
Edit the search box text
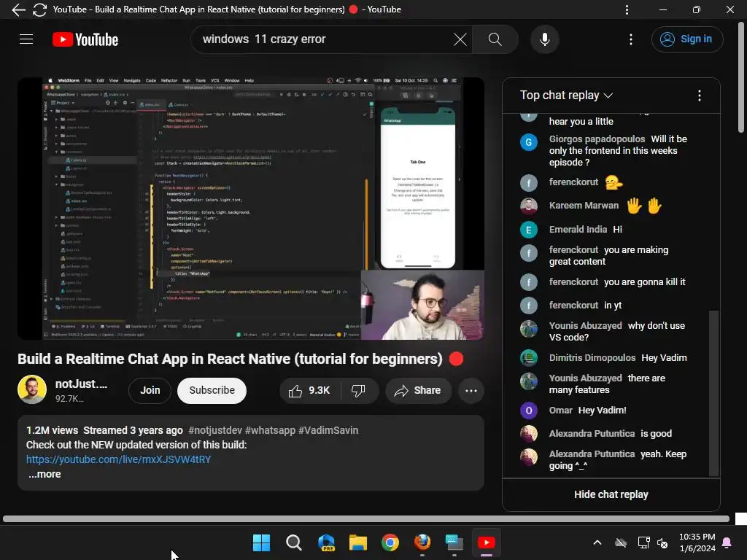click(324, 39)
